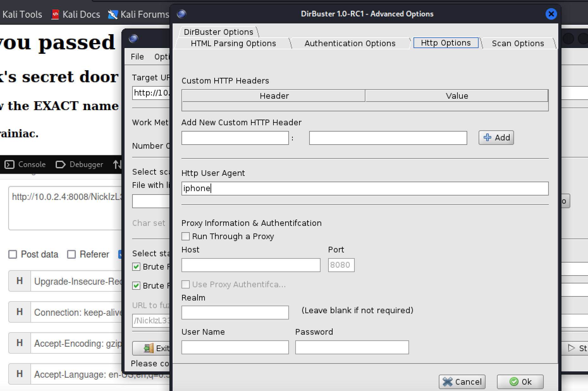Switch to the Scan Options tab

pyautogui.click(x=518, y=43)
